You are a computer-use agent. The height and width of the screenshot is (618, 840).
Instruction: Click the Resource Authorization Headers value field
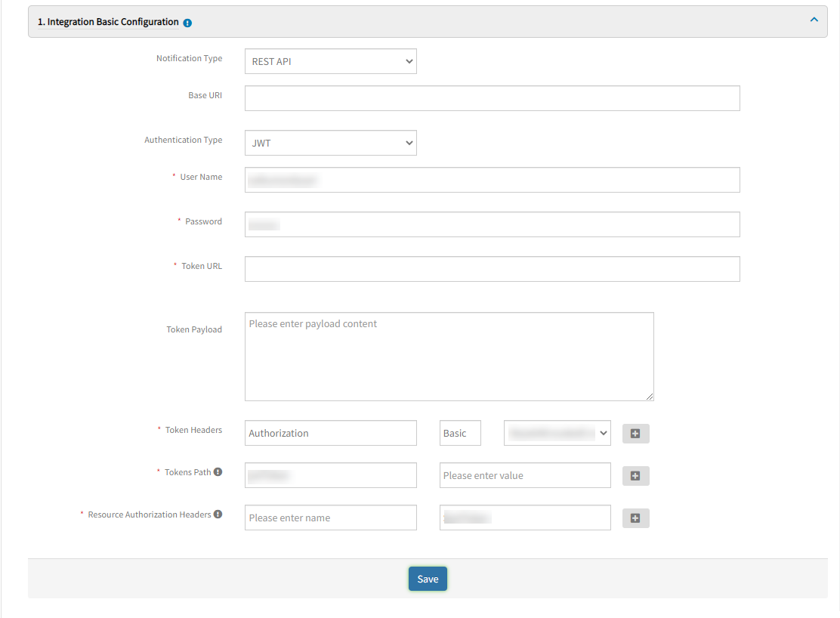[525, 518]
